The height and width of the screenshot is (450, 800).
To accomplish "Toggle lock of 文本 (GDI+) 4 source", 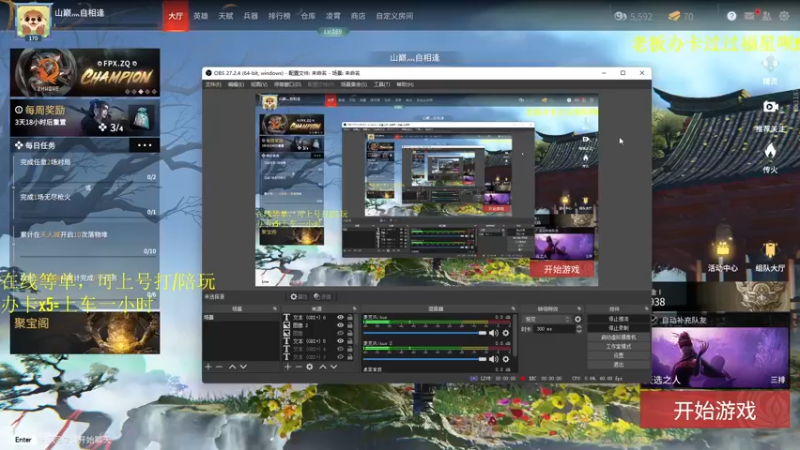I will click(350, 349).
